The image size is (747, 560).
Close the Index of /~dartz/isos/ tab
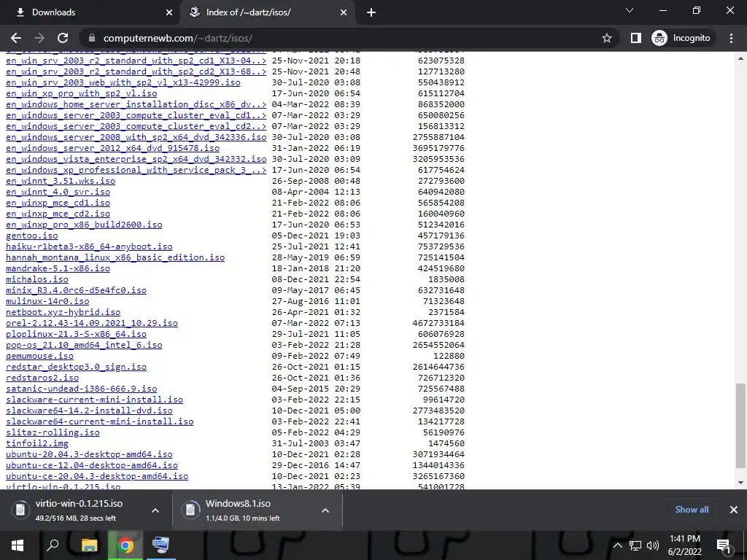tap(344, 12)
